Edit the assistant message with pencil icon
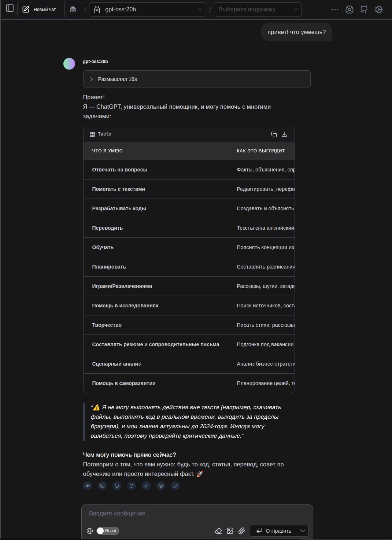 point(175,486)
